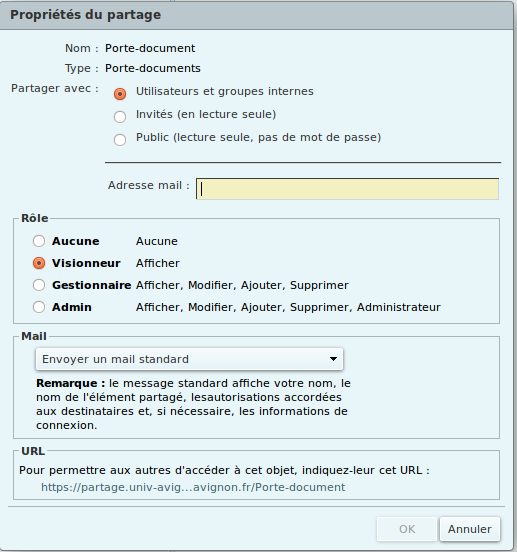This screenshot has width=517, height=552.
Task: Click the Mail dropdown's black arrow
Action: [x=333, y=359]
